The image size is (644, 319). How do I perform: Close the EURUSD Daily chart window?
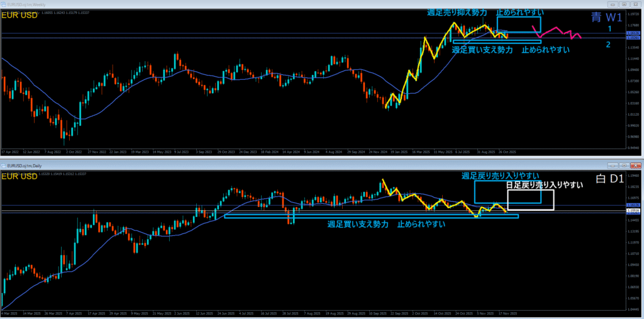pos(635,165)
